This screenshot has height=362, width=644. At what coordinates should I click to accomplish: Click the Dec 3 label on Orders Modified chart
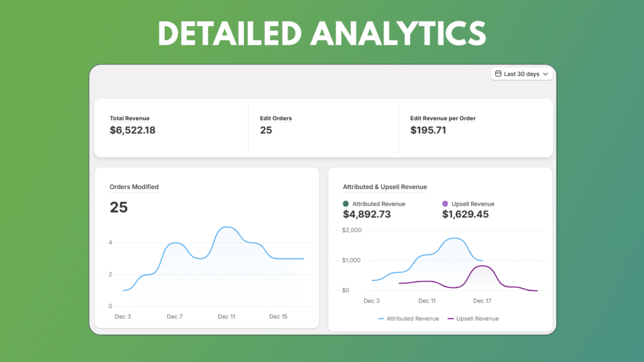(123, 317)
